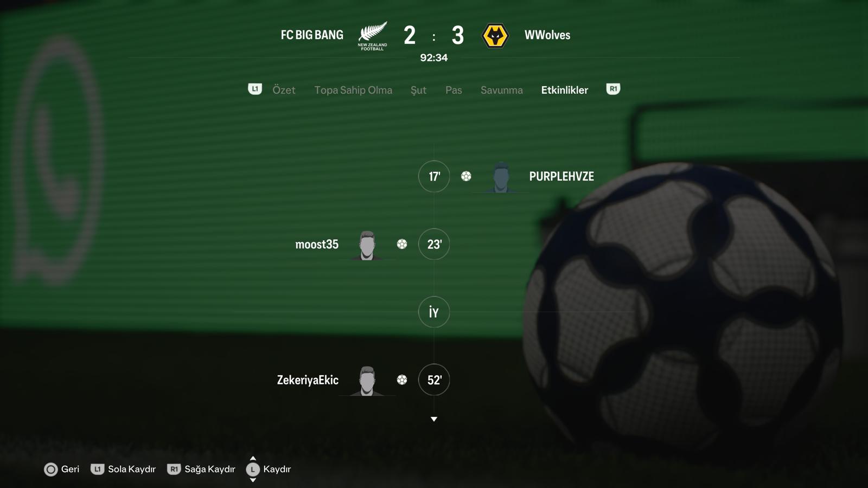Screen dimensions: 868x488
Task: Select the 17' timeline marker
Action: pos(434,176)
